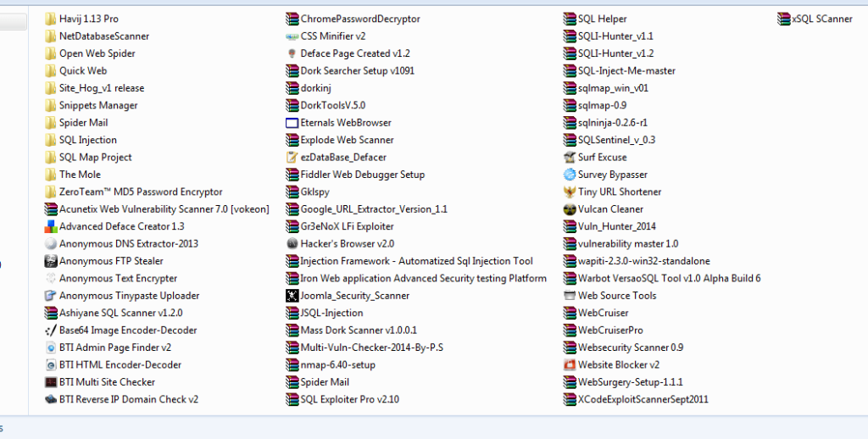Select the Base64 Image Encoder-Decoder file

point(127,331)
